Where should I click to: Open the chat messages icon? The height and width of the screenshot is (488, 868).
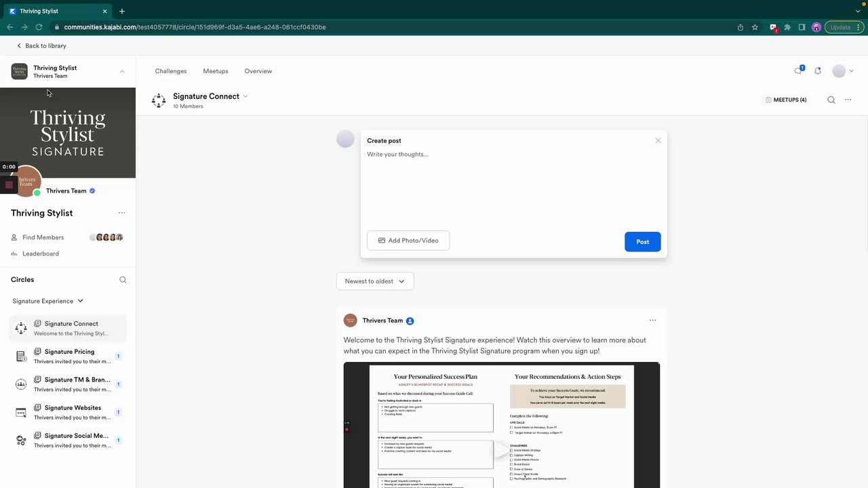[799, 70]
